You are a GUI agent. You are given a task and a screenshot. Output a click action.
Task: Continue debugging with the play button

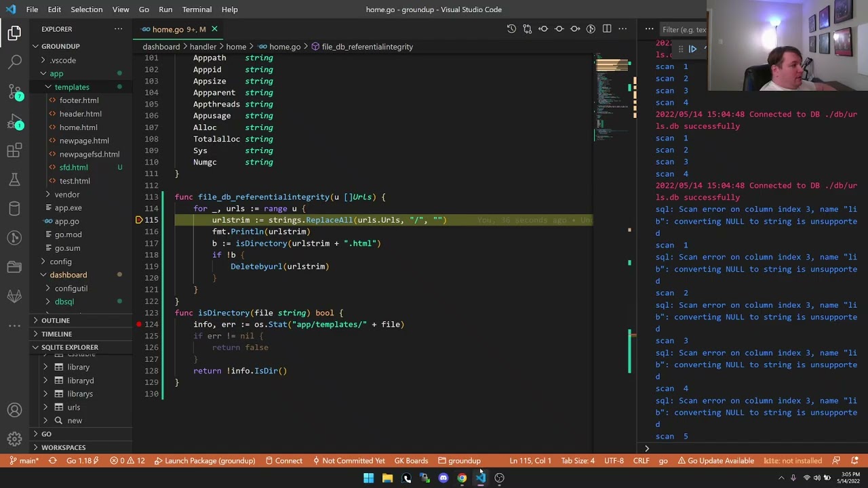point(692,49)
